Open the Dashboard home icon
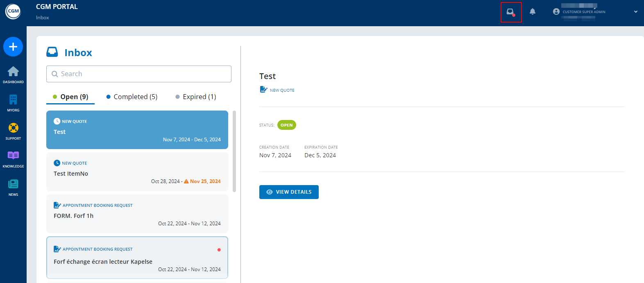Viewport: 644px width, 283px height. (x=13, y=72)
